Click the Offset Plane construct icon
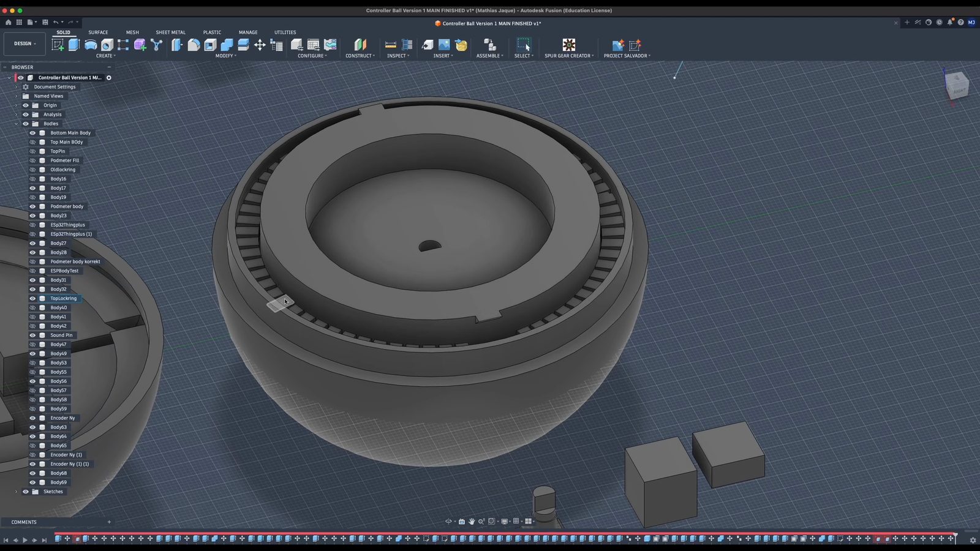The width and height of the screenshot is (980, 551). pos(360,45)
